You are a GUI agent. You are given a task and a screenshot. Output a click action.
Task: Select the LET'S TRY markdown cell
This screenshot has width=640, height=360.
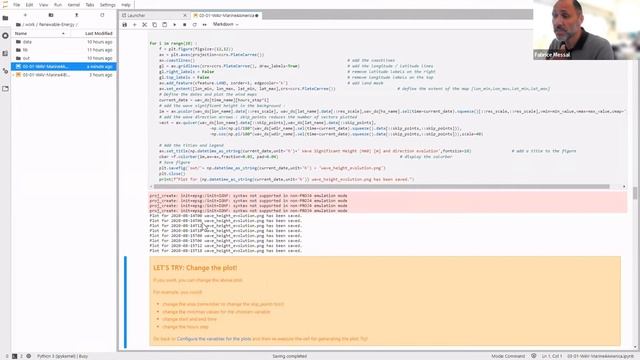[385, 301]
